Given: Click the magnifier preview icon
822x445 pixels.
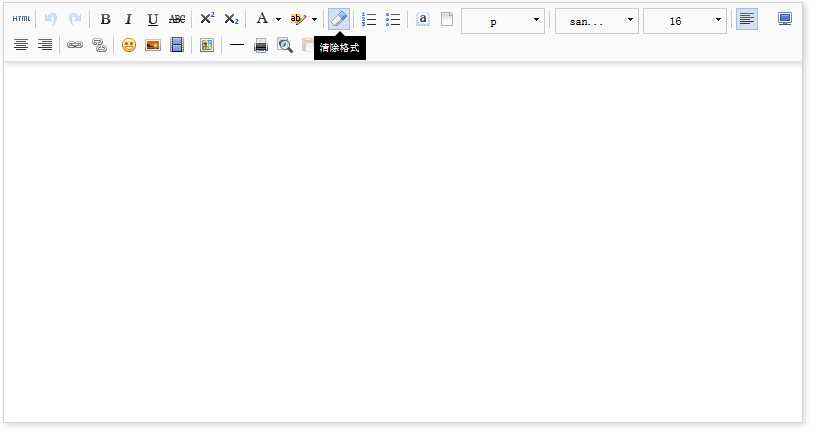Looking at the screenshot, I should pos(285,46).
